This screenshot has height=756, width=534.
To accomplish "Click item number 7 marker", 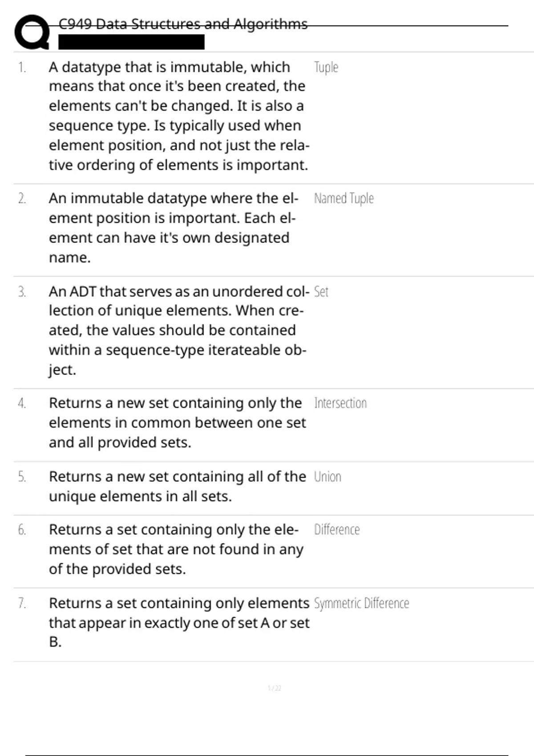I will [22, 603].
